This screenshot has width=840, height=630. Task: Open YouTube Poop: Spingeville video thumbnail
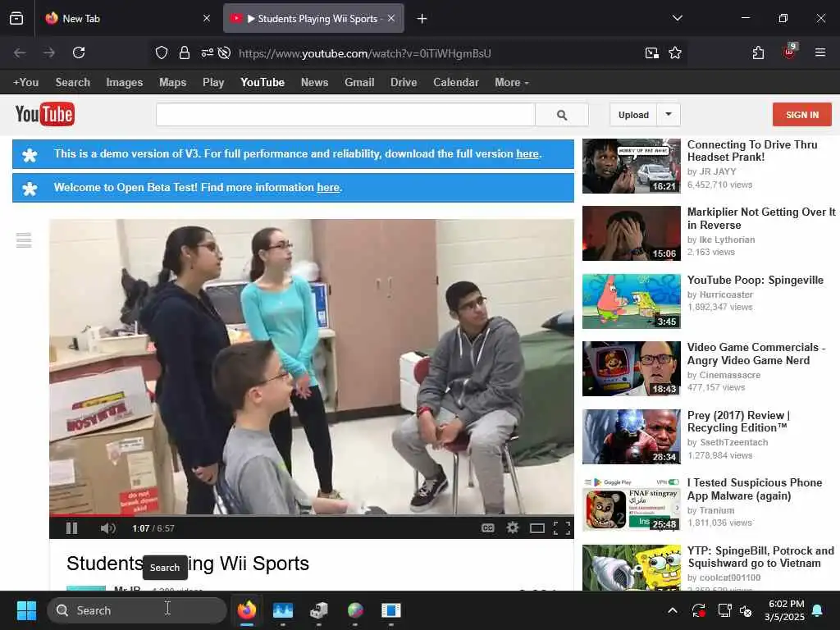[631, 301]
